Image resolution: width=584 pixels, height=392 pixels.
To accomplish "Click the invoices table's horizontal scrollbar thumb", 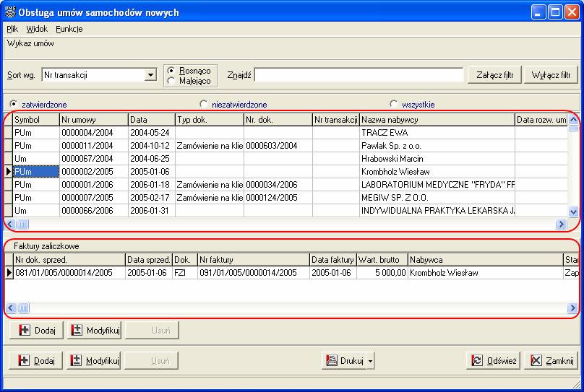I will [23, 308].
